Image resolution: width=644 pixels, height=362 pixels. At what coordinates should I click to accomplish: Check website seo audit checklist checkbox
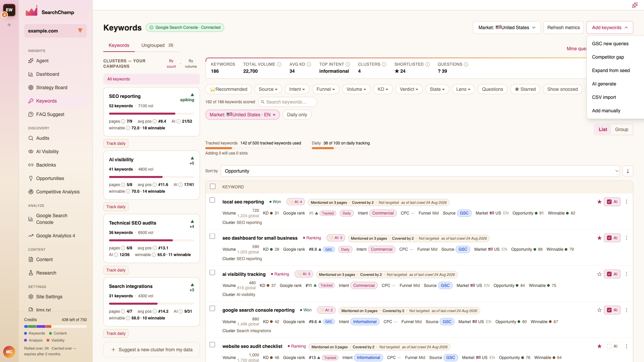212,345
